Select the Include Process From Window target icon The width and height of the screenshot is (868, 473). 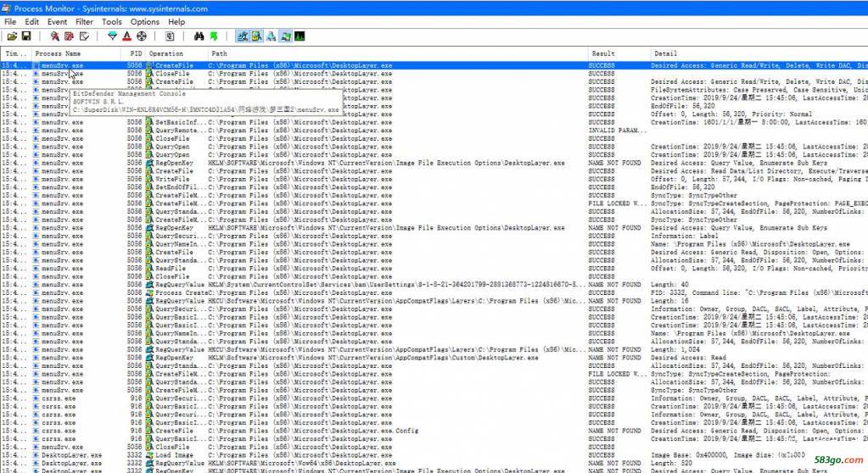coord(142,36)
